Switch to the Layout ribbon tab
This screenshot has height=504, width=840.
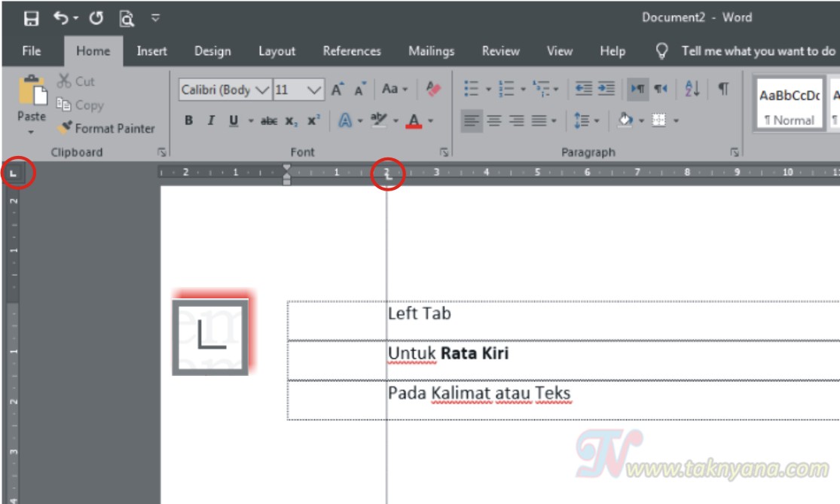[x=277, y=51]
